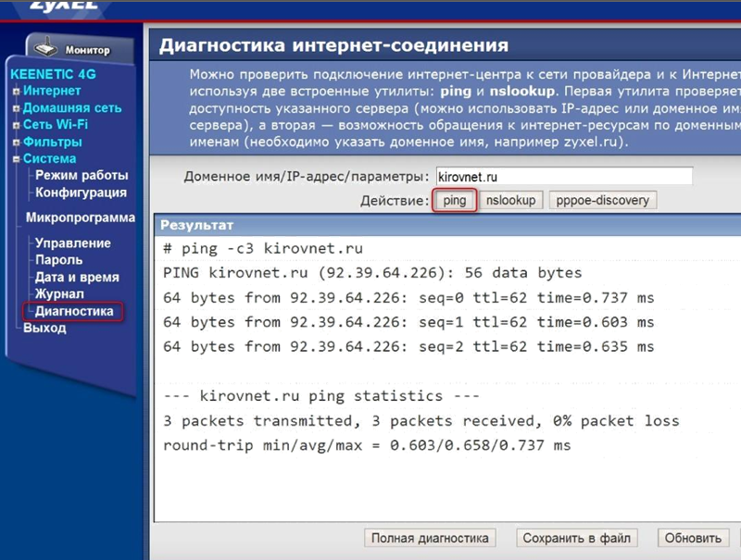
Task: Click the Действие label
Action: coord(395,201)
